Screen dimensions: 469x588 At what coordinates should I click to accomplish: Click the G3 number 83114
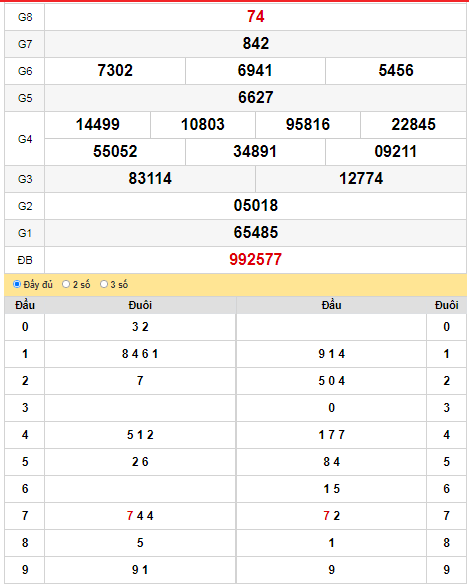tap(150, 178)
